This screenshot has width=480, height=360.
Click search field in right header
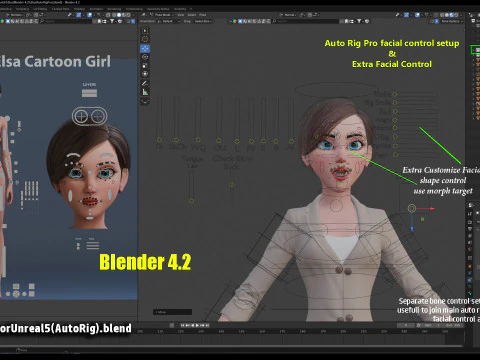[x=307, y=21]
